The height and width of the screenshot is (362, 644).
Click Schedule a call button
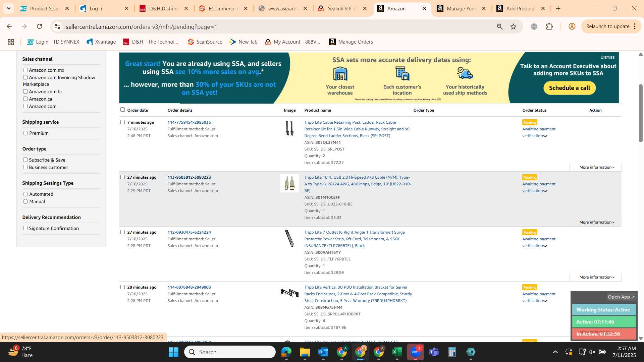569,88
